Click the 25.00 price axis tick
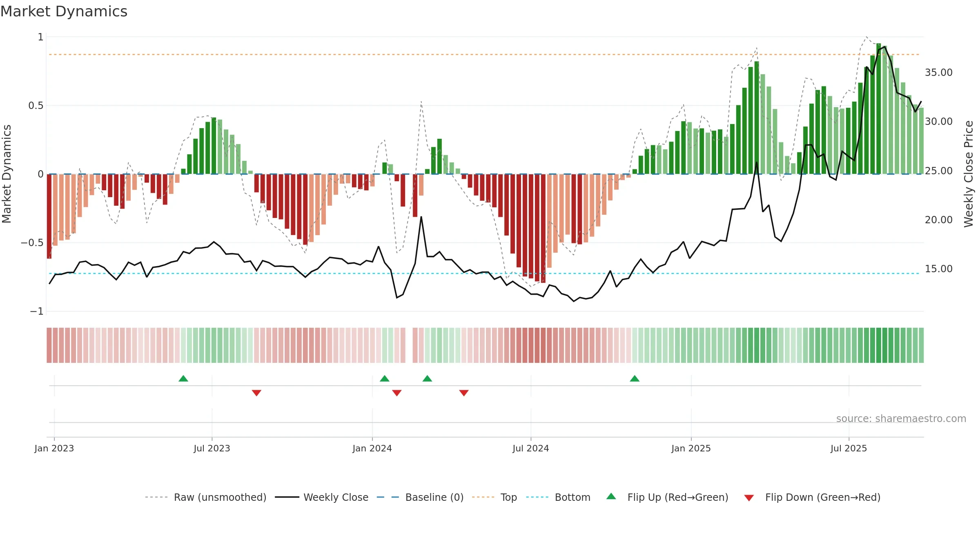The height and width of the screenshot is (551, 980). pyautogui.click(x=939, y=171)
